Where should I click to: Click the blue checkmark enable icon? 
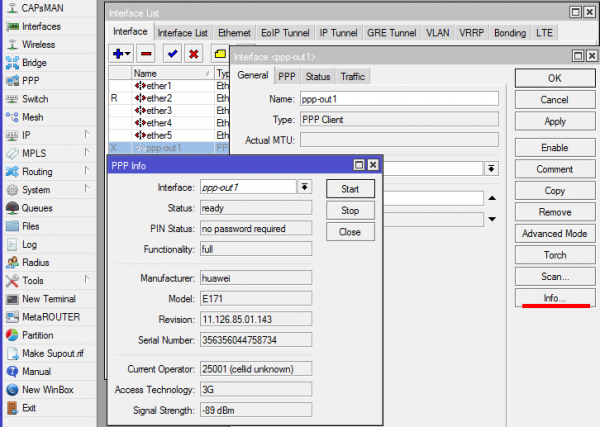tap(171, 52)
